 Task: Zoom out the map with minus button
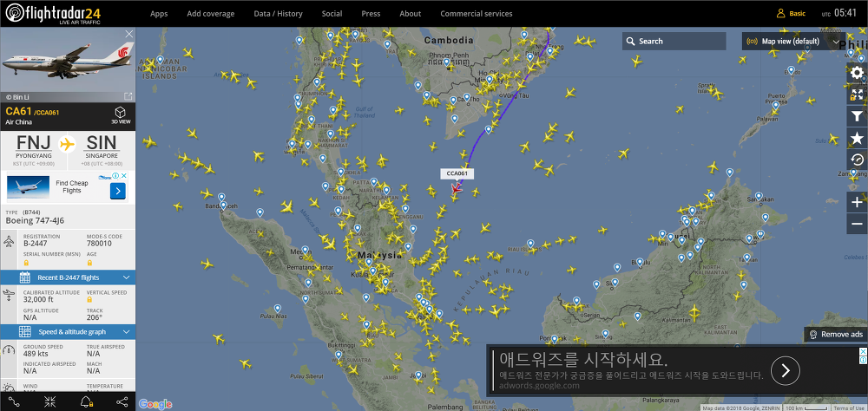pyautogui.click(x=857, y=224)
